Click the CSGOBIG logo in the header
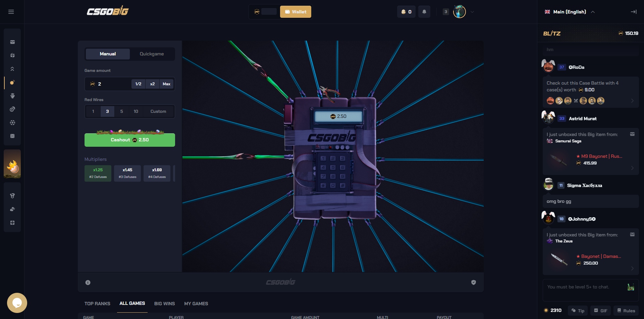644x319 pixels. (108, 11)
